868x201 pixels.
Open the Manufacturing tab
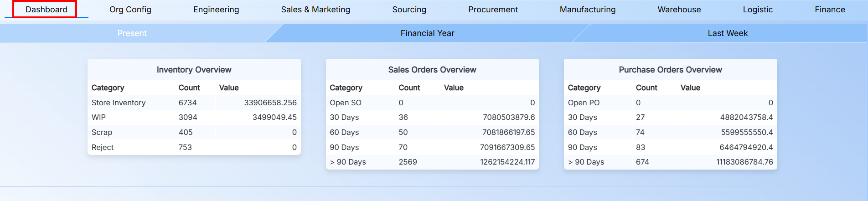click(x=588, y=10)
